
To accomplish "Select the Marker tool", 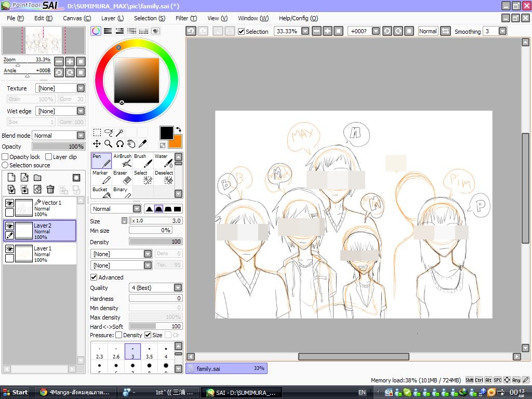I will tap(101, 177).
